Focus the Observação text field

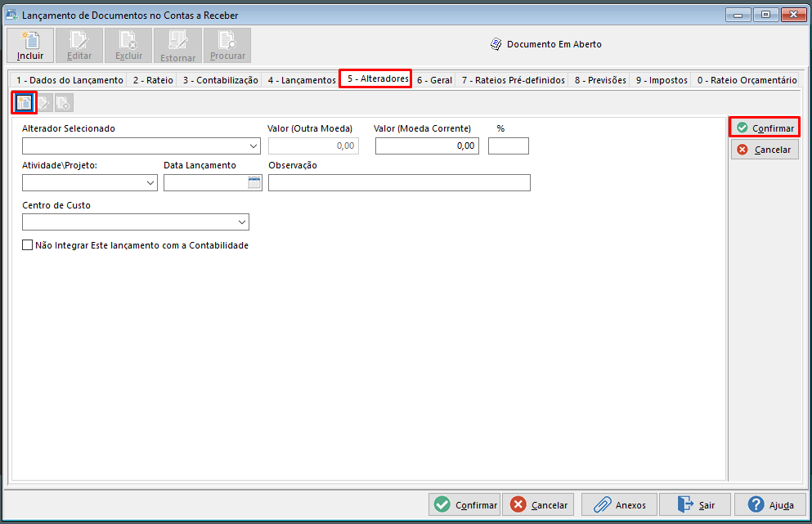[399, 183]
